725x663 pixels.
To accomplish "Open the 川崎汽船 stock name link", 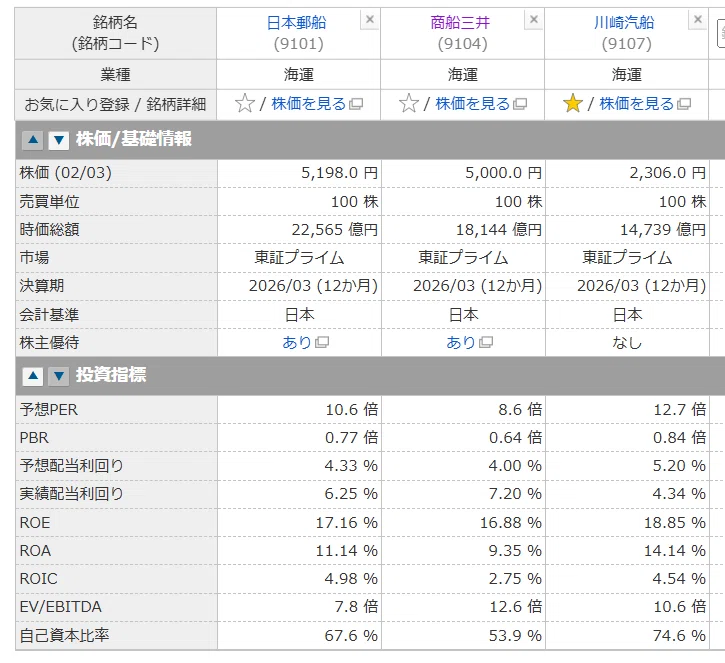I will 624,23.
